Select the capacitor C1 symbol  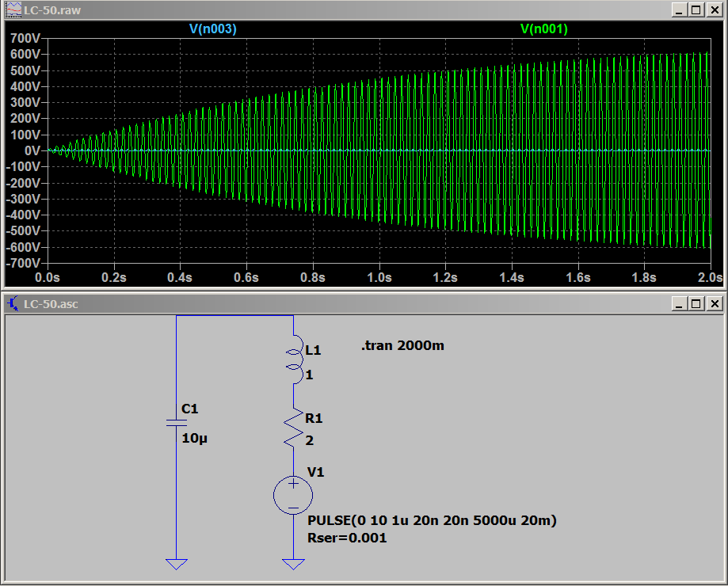point(176,423)
